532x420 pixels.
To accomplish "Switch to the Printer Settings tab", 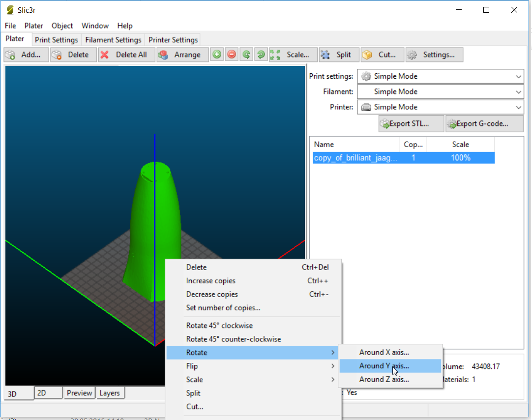I will [x=173, y=40].
